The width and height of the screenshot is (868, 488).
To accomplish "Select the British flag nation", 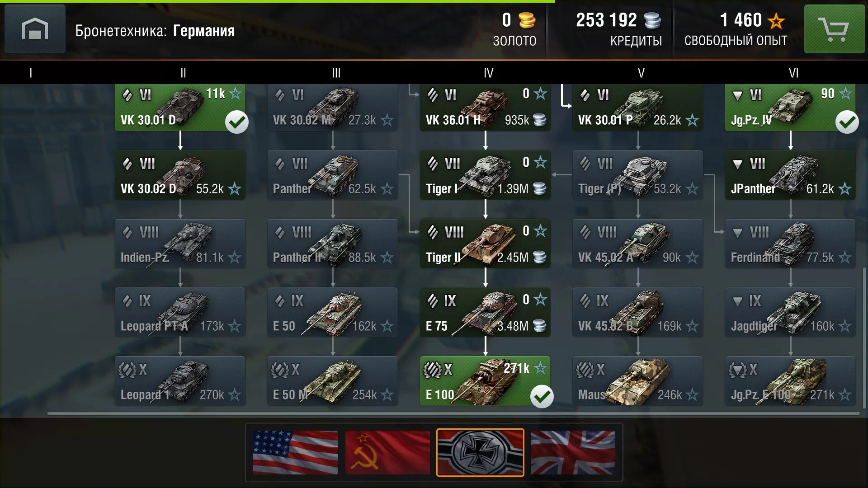I will (x=573, y=452).
